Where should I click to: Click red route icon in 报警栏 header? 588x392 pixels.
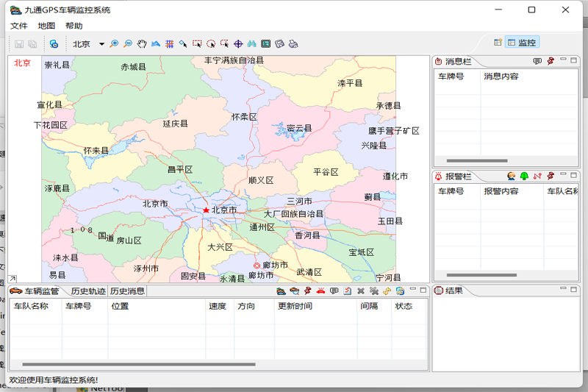(x=537, y=176)
